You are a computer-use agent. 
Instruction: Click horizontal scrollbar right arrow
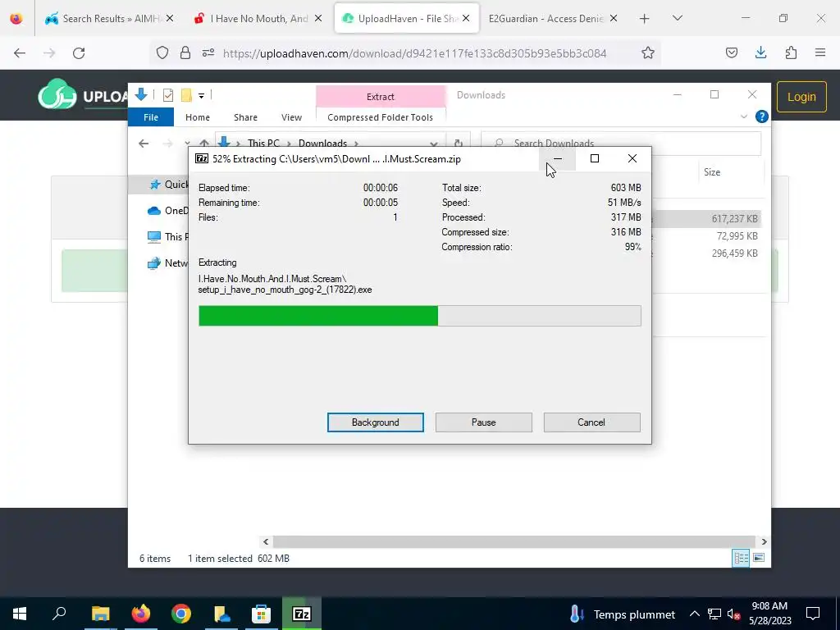[x=764, y=541]
